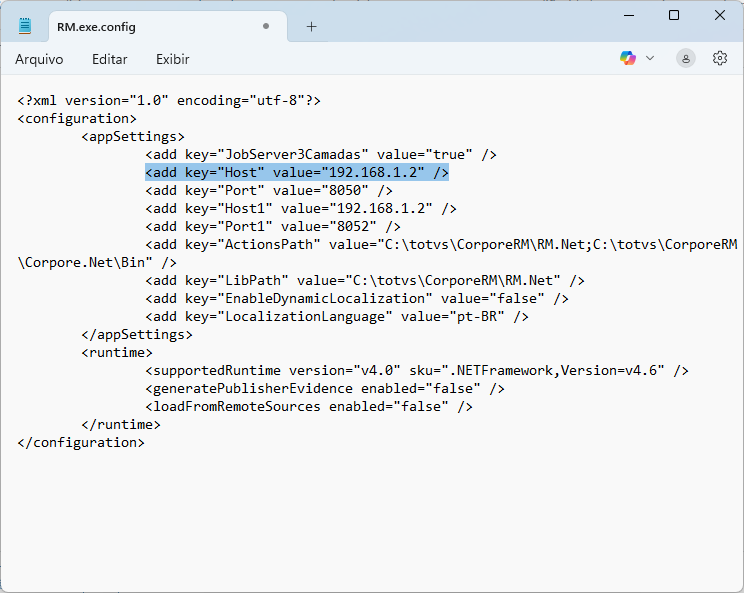Click the generatePublisherEvidence line

point(325,389)
